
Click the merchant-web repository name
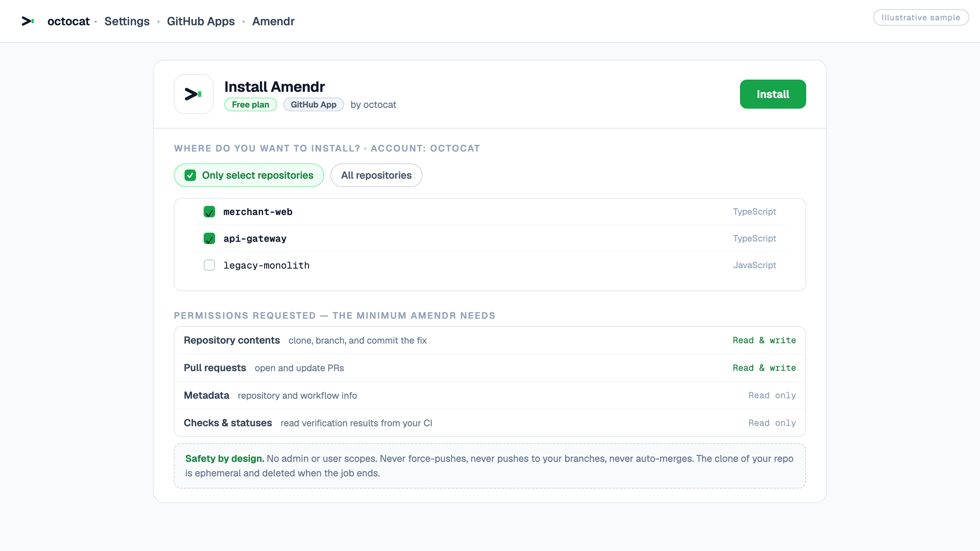[x=258, y=212]
